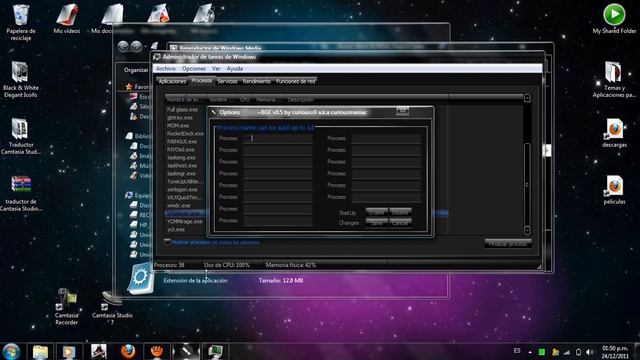Select the winlogon.exe process row
The width and height of the screenshot is (640, 360).
[x=182, y=189]
